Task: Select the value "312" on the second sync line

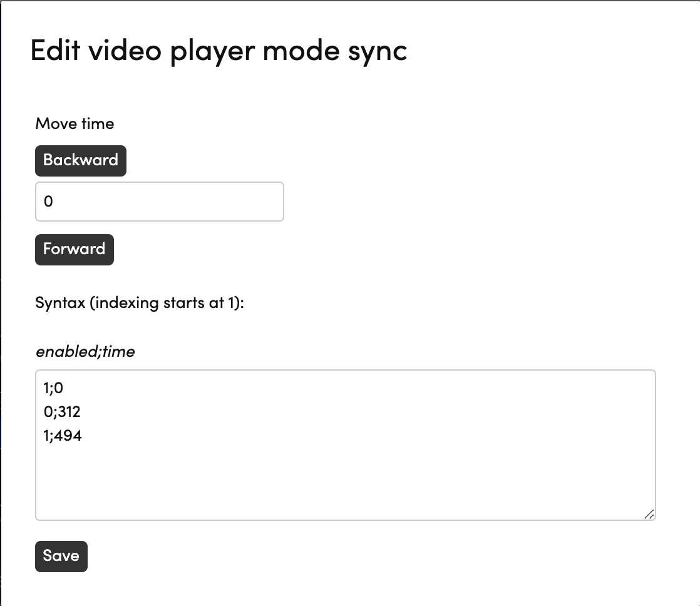Action: [66, 411]
